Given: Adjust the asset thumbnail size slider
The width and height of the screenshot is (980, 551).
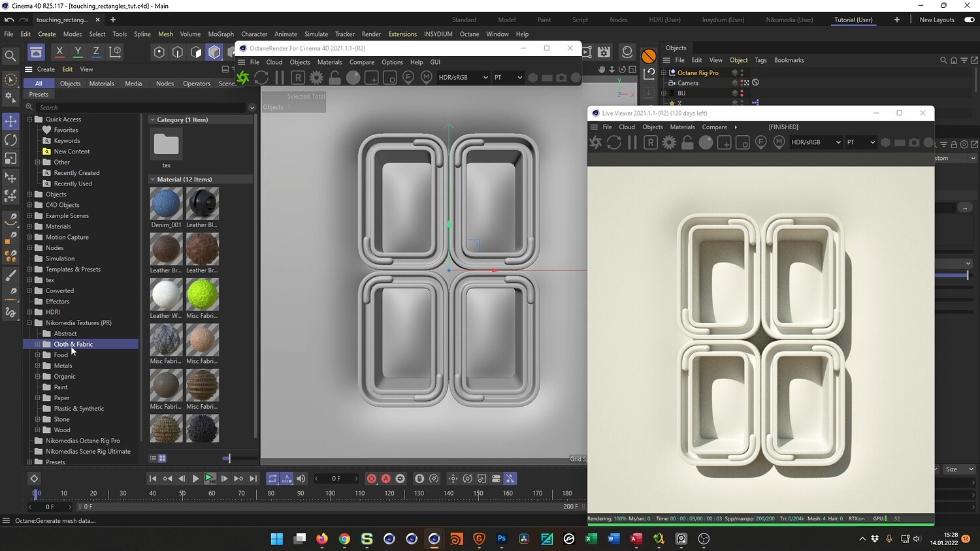Looking at the screenshot, I should [228, 458].
